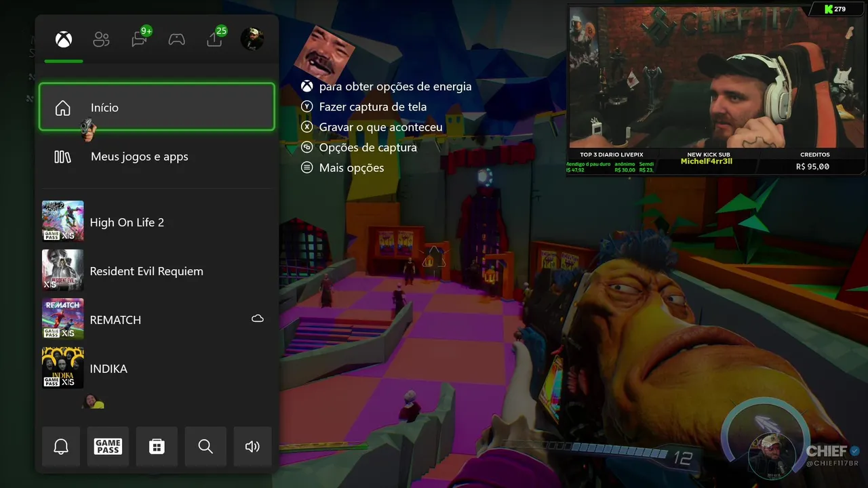Open REMATCH from recent games

pyautogui.click(x=157, y=319)
